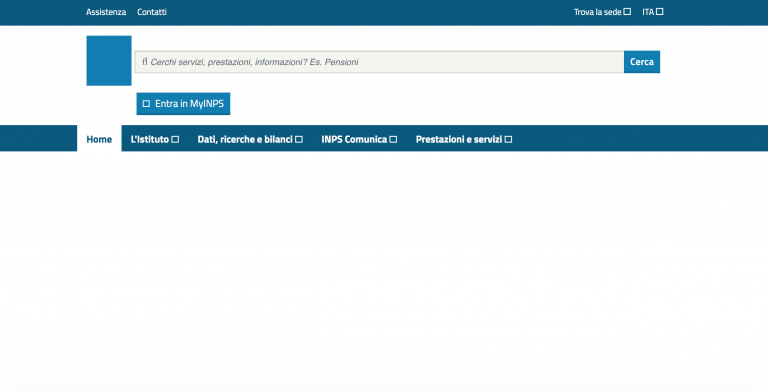Click the search glyph inside the search field
The height and width of the screenshot is (391, 768).
[145, 62]
